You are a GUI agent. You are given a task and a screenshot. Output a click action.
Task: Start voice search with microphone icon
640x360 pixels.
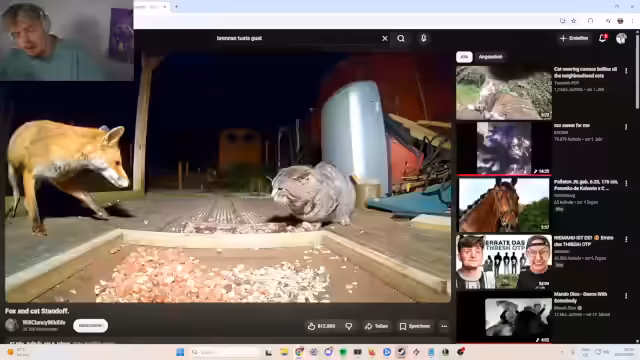tap(424, 38)
